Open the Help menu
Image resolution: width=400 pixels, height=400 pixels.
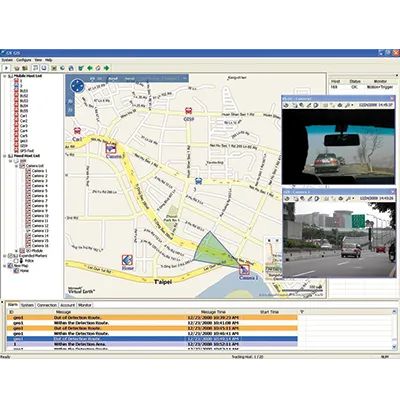click(x=49, y=60)
